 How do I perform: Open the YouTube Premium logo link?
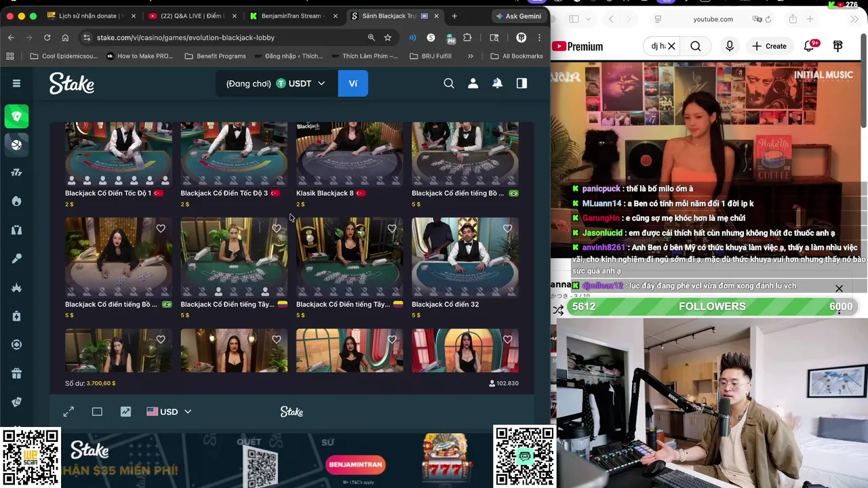point(578,46)
